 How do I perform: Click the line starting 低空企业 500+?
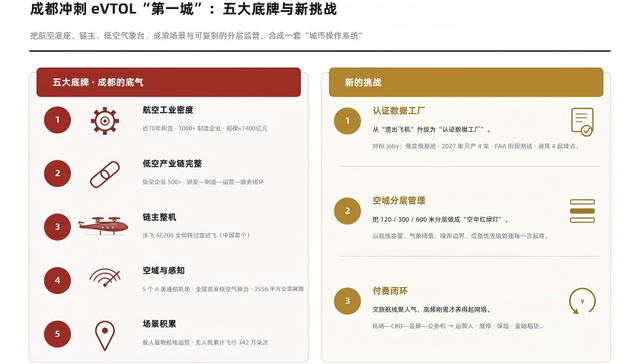pyautogui.click(x=203, y=182)
